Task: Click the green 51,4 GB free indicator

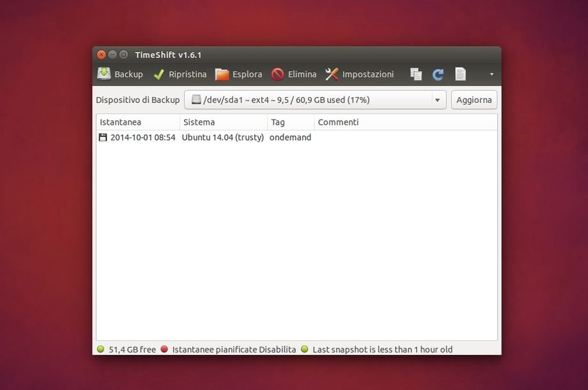Action: pyautogui.click(x=100, y=349)
